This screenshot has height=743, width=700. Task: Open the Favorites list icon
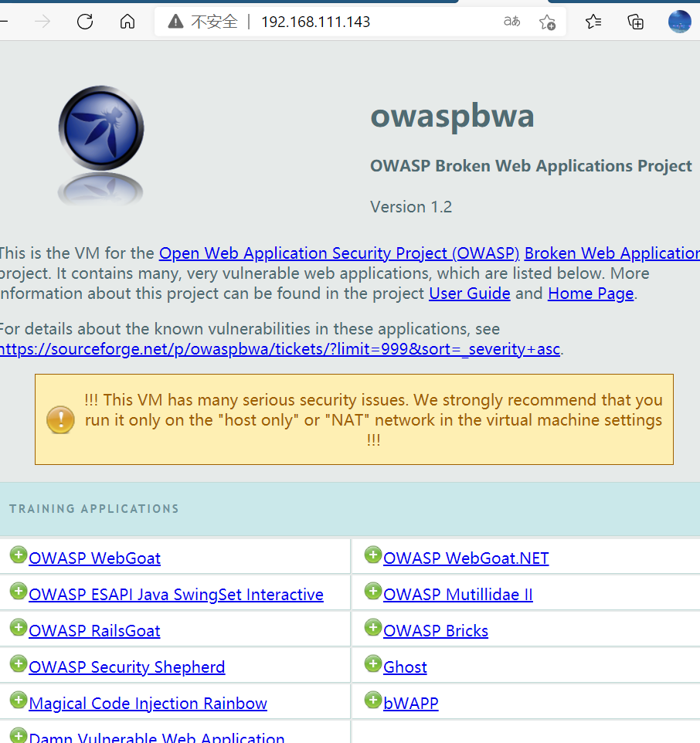[593, 22]
